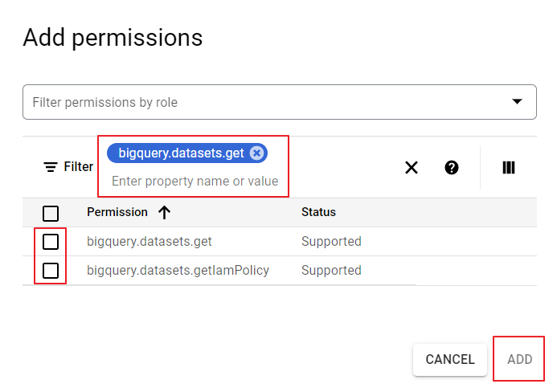Click the Enter property name or value field
The height and width of the screenshot is (392, 557).
tap(195, 182)
